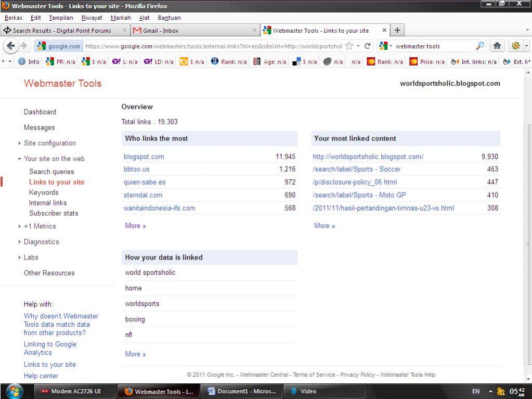532x399 pixels.
Task: Switch to Document1 Microsoft Word taskbar button
Action: pos(241,391)
